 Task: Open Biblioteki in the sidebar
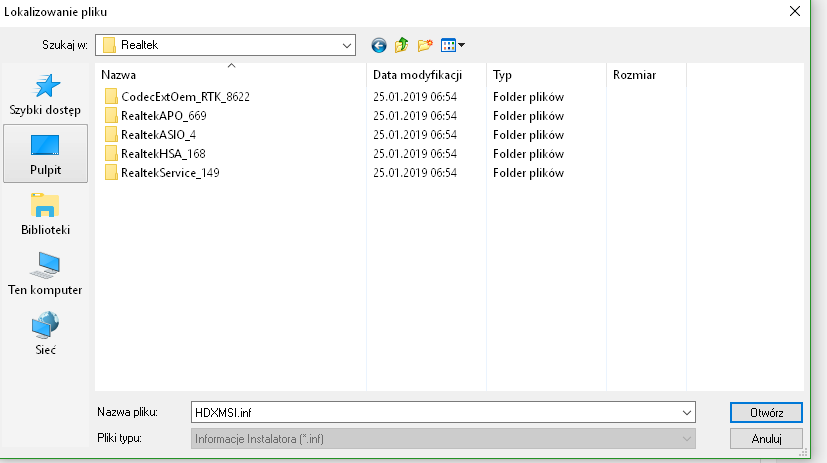pyautogui.click(x=45, y=214)
